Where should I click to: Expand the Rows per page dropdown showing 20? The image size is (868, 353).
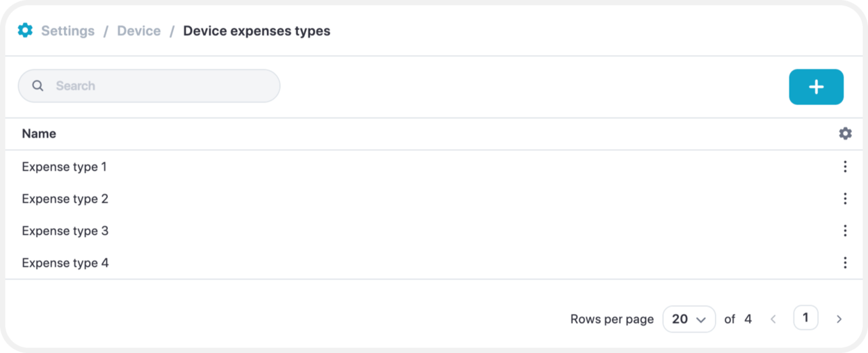click(689, 319)
